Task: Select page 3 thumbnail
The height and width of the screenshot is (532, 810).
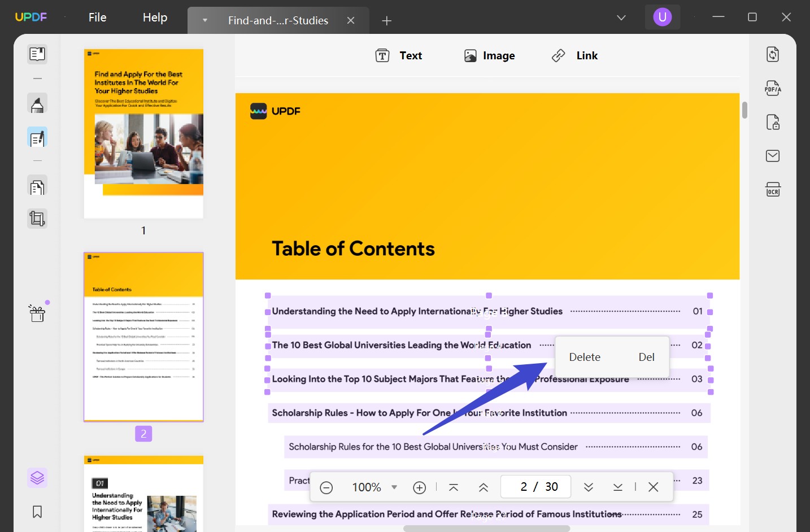Action: coord(143,494)
